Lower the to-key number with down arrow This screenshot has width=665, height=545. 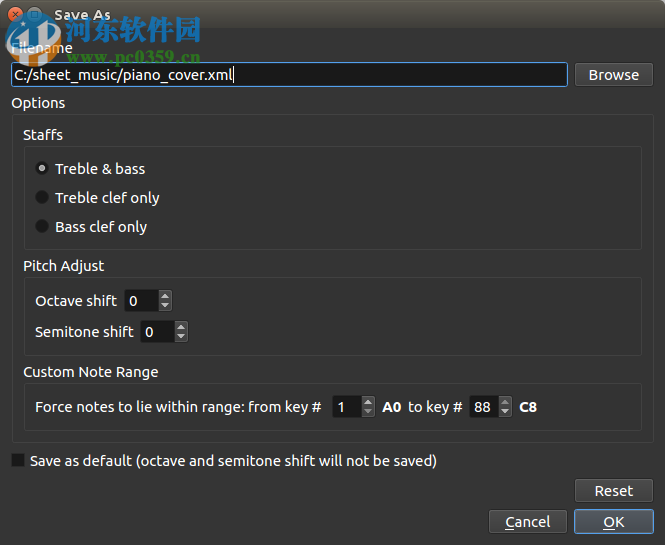(505, 412)
